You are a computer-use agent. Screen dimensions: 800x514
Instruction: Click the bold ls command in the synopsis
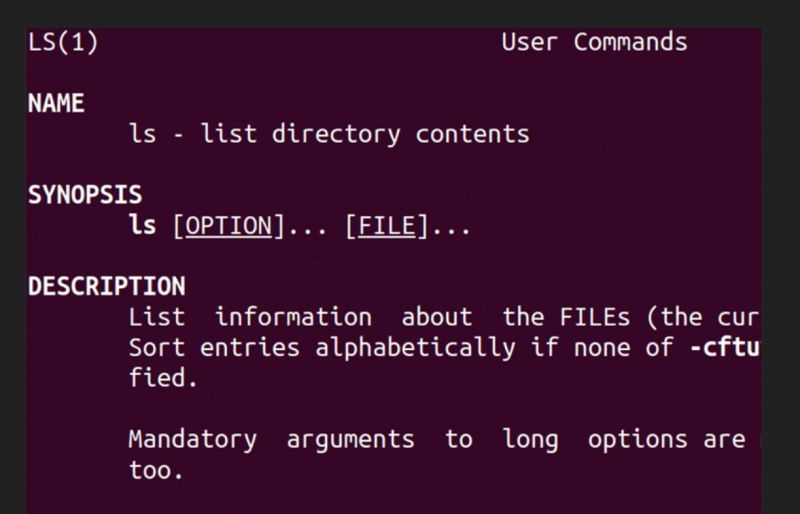[143, 226]
